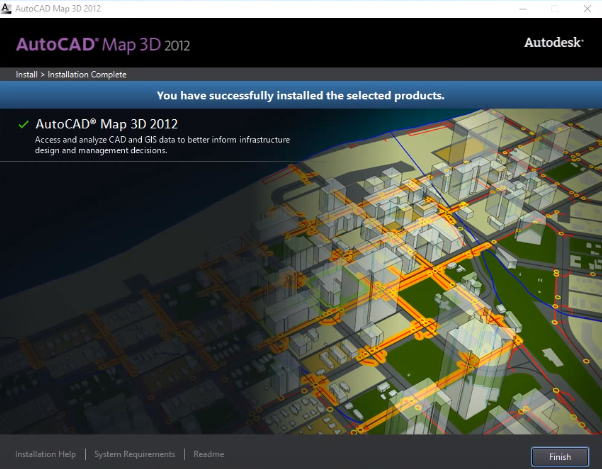Click the 'AutoCAD® Map 3D 2012' product title
The width and height of the screenshot is (602, 469).
[x=106, y=124]
